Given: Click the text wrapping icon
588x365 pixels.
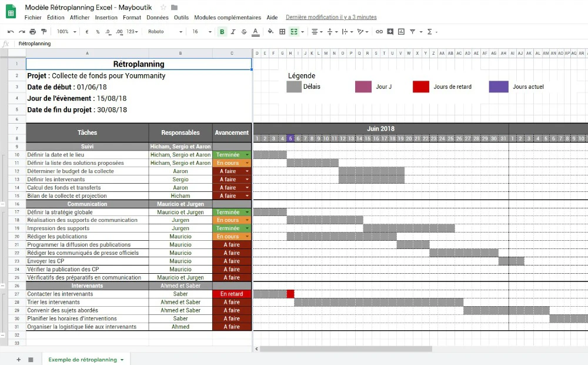Looking at the screenshot, I should point(345,32).
